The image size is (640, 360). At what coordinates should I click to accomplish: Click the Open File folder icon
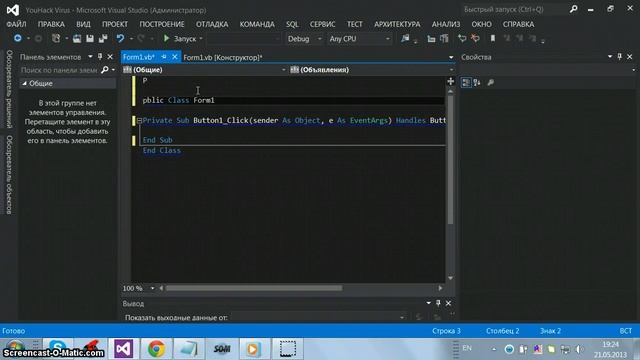pyautogui.click(x=77, y=38)
